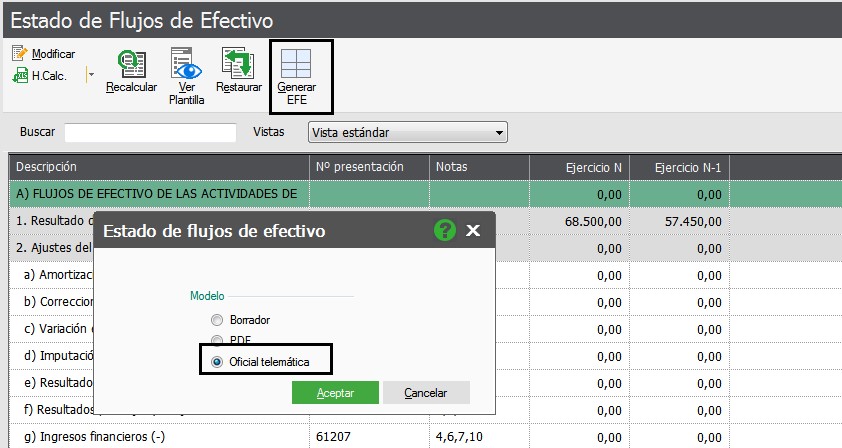Select the 2. Ajustes del row

pyautogui.click(x=52, y=248)
